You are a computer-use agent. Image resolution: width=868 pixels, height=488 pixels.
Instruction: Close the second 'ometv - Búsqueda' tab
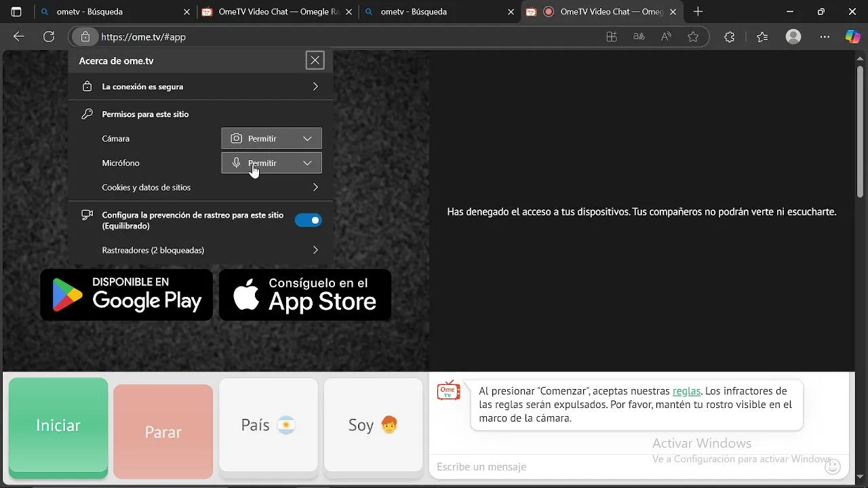(x=511, y=12)
